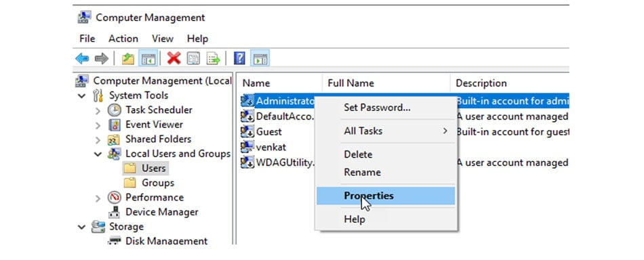
Task: Click the Back arrow toolbar icon
Action: [x=82, y=59]
